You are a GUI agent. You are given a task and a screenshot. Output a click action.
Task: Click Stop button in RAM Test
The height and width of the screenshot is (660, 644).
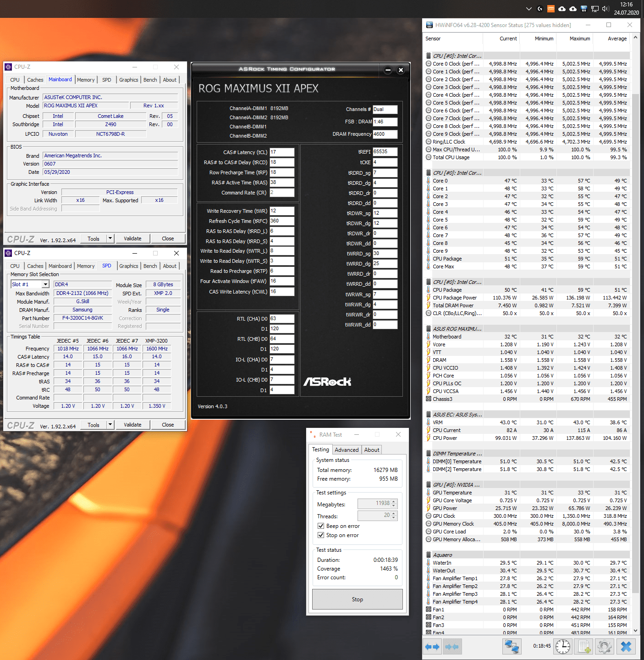(x=358, y=599)
